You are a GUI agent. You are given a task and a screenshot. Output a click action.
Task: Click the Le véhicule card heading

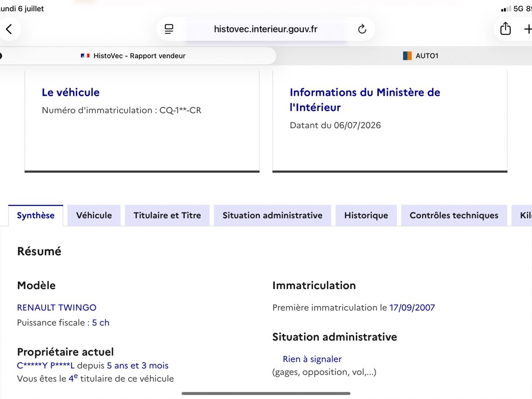[70, 92]
